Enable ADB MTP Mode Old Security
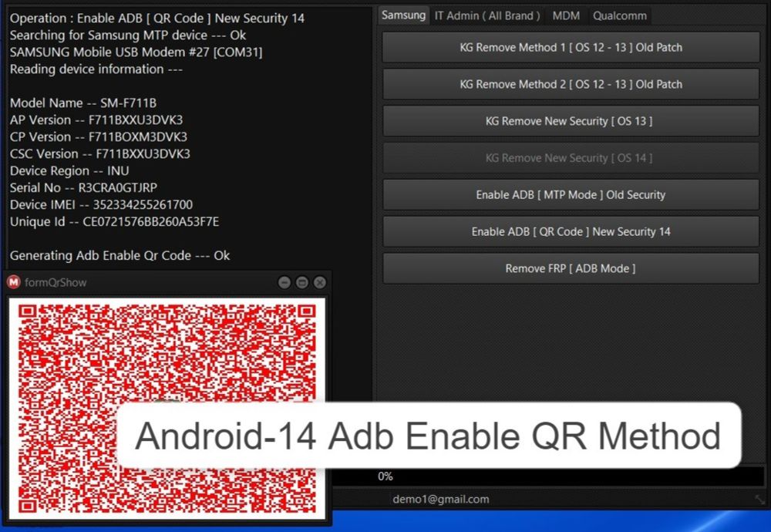Screen dimensions: 771x532 571,195
